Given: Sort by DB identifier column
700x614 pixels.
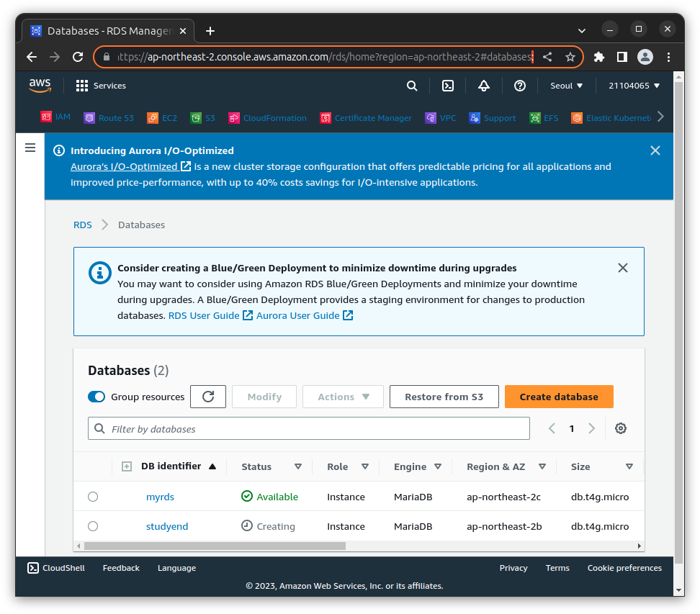Looking at the screenshot, I should click(179, 466).
